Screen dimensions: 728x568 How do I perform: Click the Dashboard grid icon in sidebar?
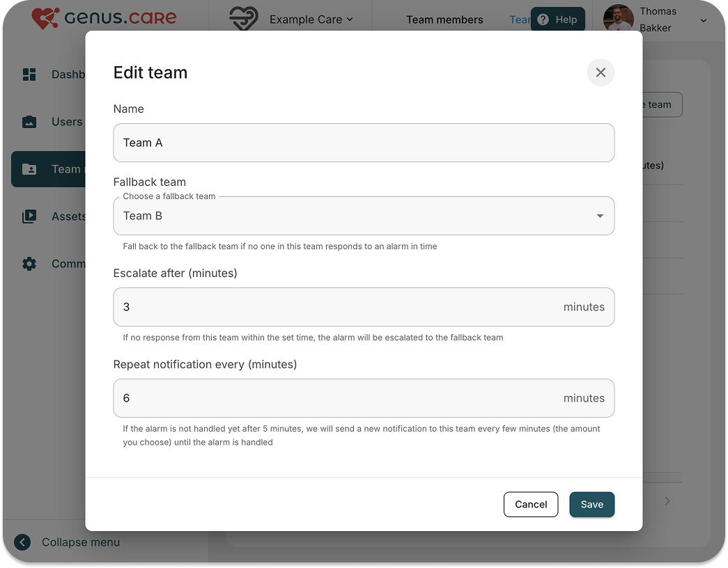pyautogui.click(x=29, y=74)
